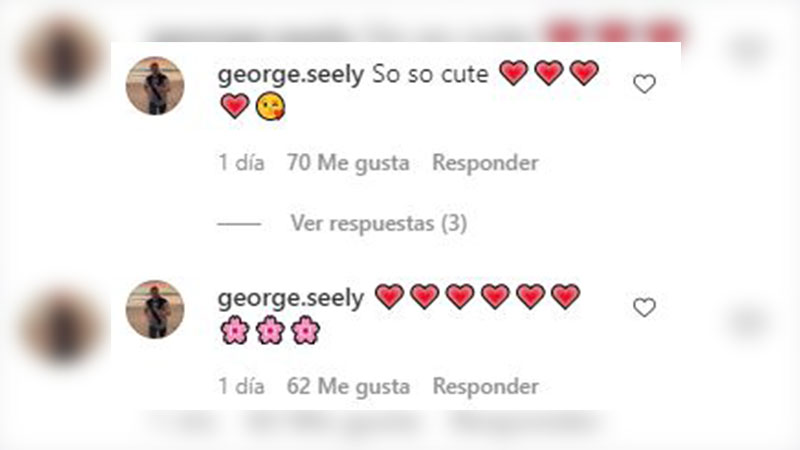
Task: Click the middle pink flower emoji
Action: pos(270,330)
